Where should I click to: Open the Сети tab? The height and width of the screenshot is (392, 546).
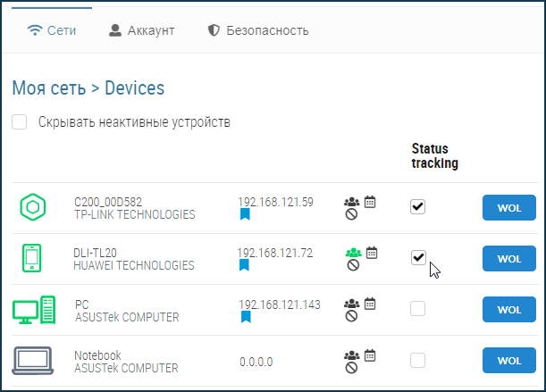coord(52,30)
